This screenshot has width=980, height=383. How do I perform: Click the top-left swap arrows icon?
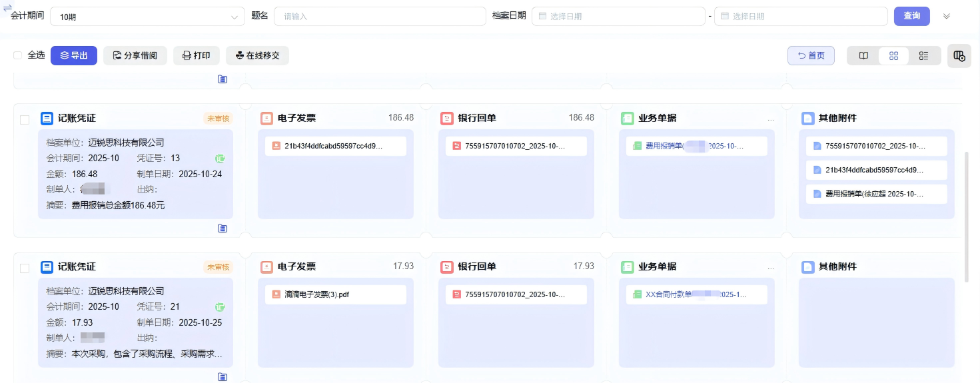pyautogui.click(x=7, y=7)
